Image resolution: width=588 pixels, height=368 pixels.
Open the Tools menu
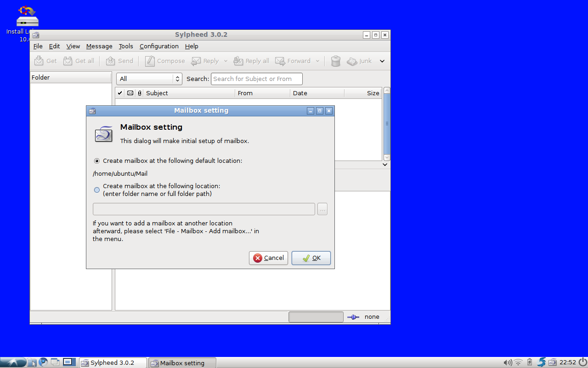[x=126, y=46]
